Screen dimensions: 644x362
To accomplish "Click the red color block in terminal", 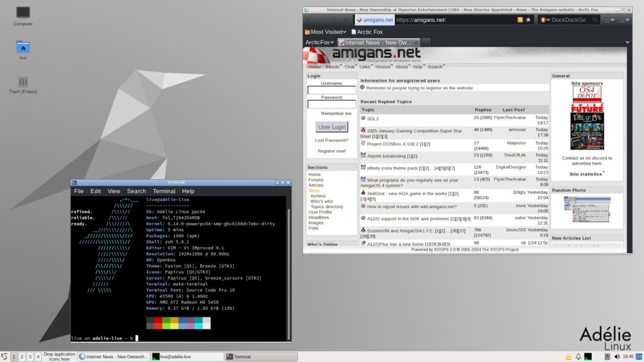I will pyautogui.click(x=158, y=322).
